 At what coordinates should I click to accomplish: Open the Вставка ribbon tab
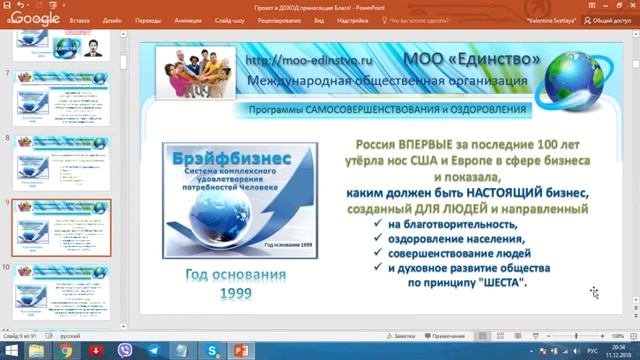[x=79, y=20]
